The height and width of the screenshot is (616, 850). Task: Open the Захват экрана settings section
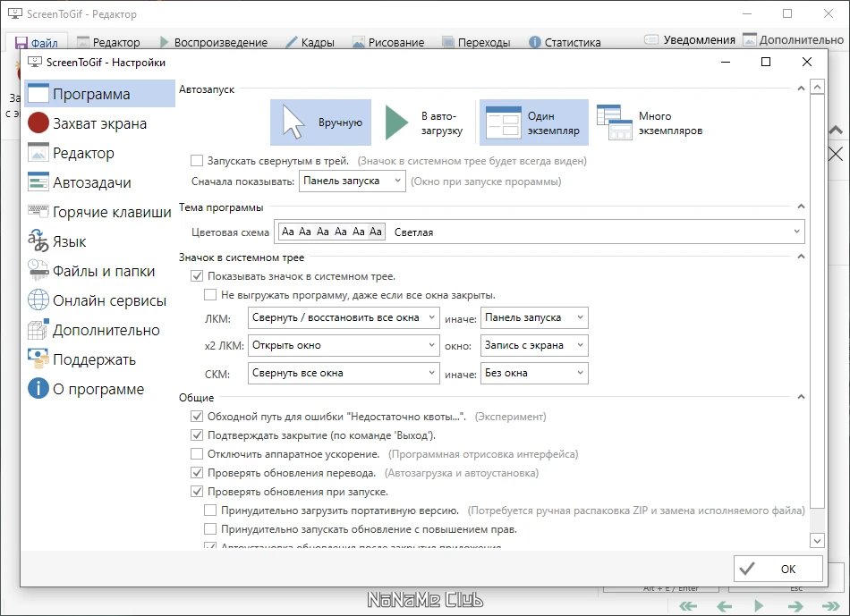99,123
